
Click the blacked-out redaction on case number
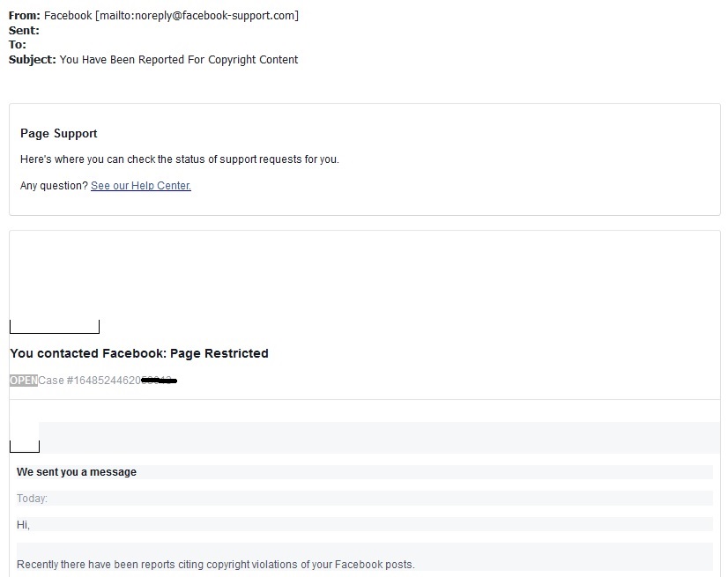click(160, 381)
